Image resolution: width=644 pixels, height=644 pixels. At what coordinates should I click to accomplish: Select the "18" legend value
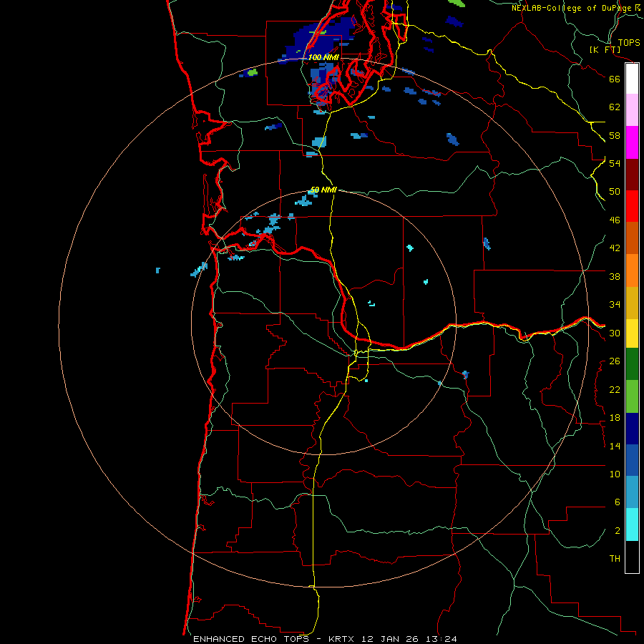click(615, 418)
